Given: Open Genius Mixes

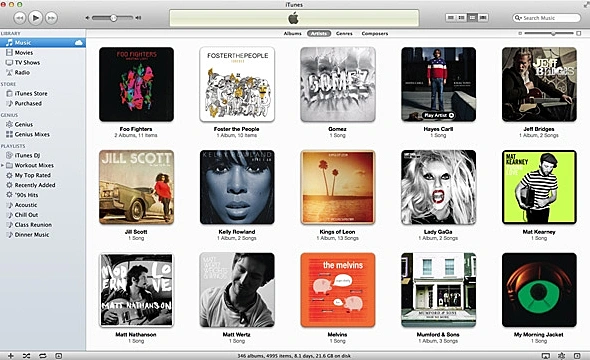Looking at the screenshot, I should (x=32, y=134).
